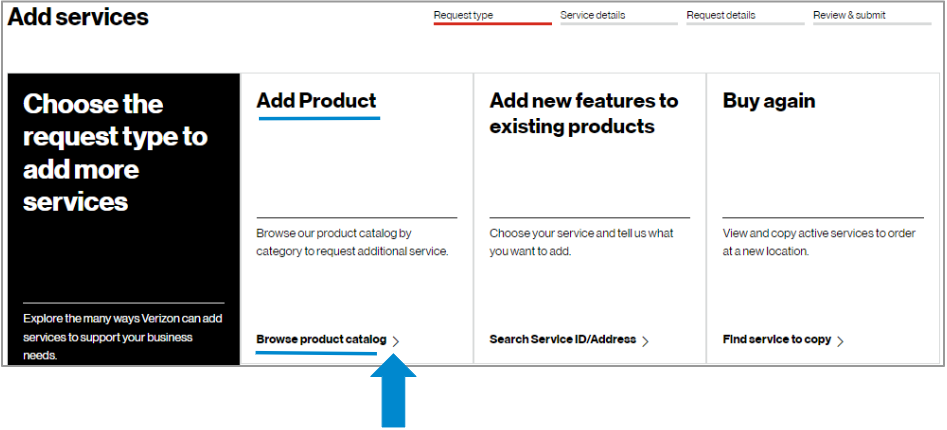Click the Browse our product catalog description

coord(352,242)
